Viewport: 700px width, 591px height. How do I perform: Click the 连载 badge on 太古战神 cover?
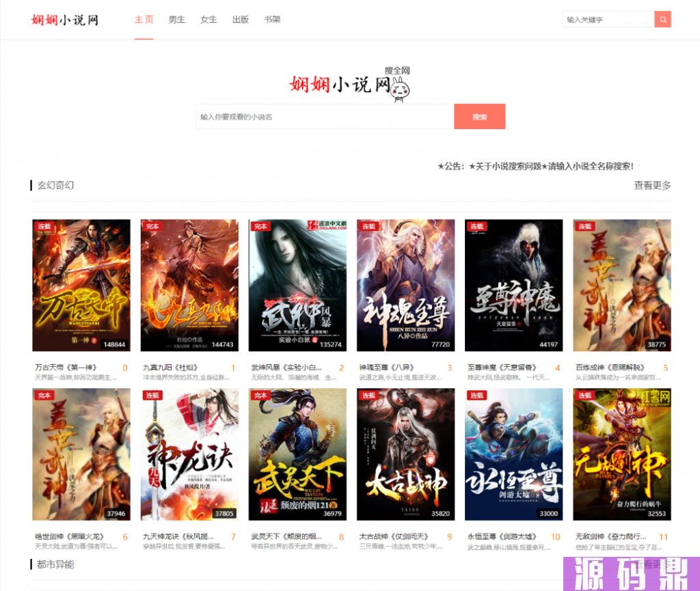(x=368, y=395)
